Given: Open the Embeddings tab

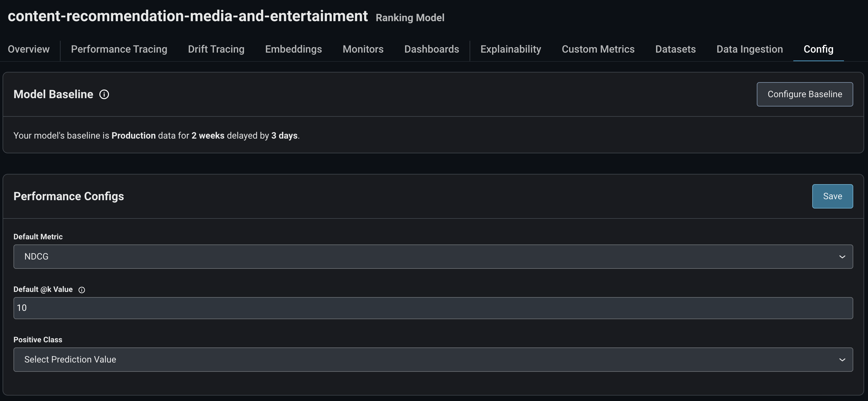Looking at the screenshot, I should click(x=293, y=49).
